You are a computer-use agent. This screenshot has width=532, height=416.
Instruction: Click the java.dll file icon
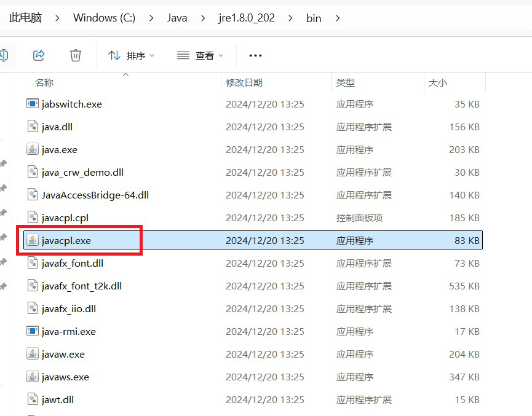32,126
